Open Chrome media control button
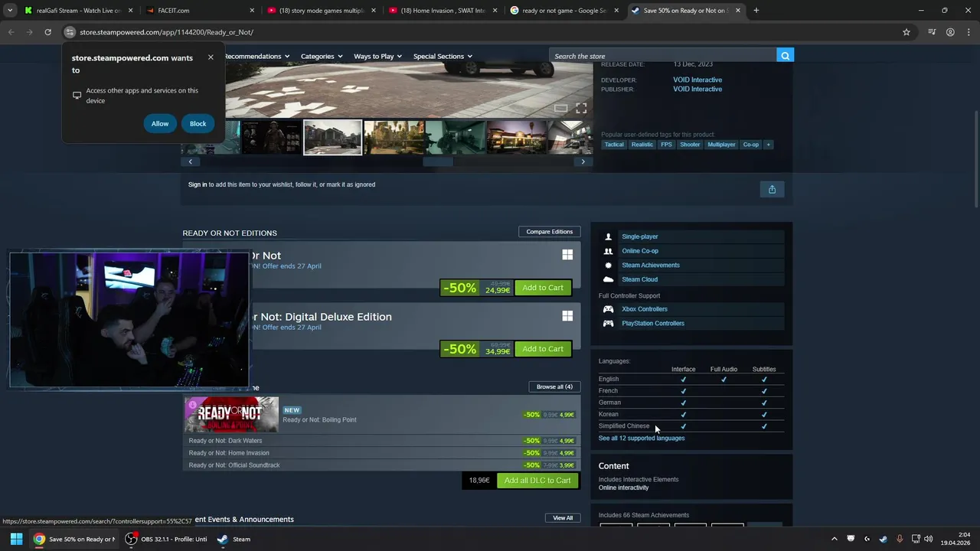 pos(932,32)
